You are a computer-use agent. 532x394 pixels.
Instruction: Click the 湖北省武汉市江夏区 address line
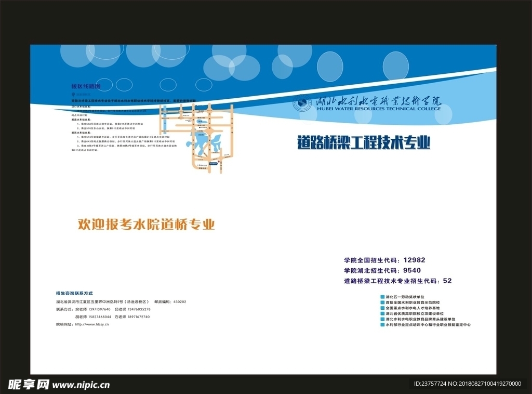(102, 301)
